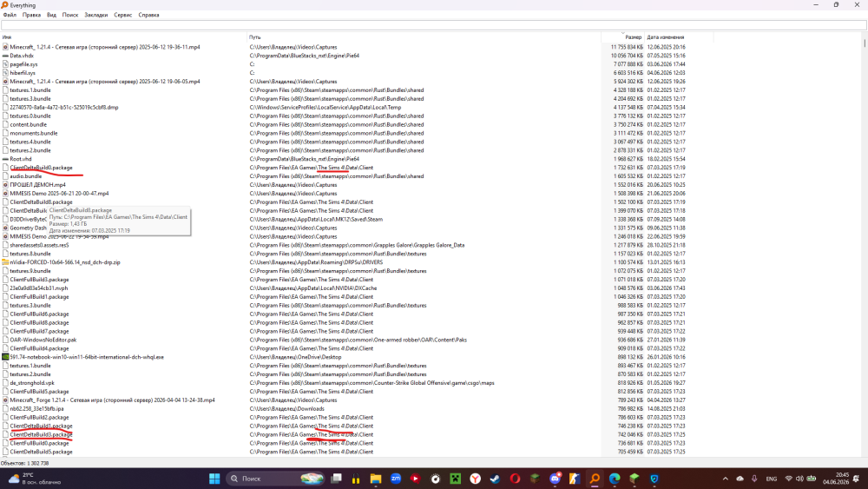Open the blue shield security app in taskbar

point(654,479)
